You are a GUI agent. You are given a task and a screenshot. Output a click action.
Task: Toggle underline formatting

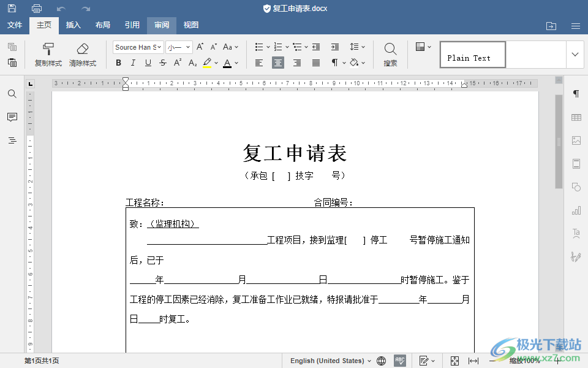coord(148,63)
